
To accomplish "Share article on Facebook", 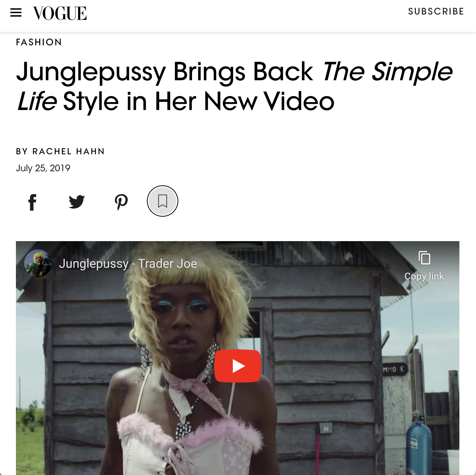I will point(32,202).
